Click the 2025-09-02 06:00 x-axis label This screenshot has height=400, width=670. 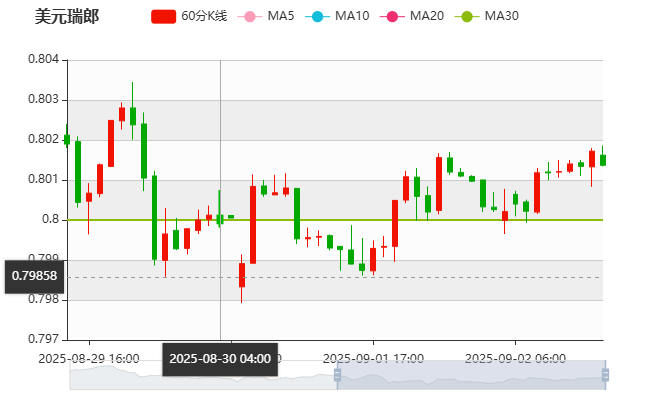tap(516, 358)
